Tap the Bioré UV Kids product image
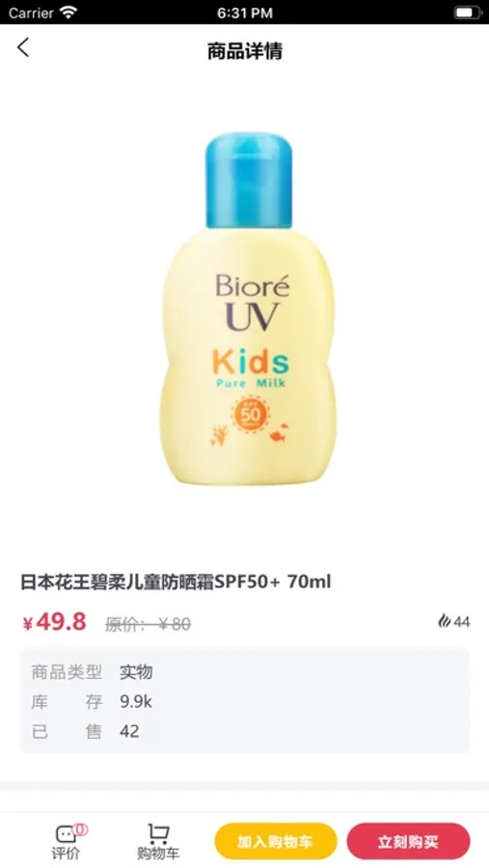The image size is (489, 868). tap(249, 309)
